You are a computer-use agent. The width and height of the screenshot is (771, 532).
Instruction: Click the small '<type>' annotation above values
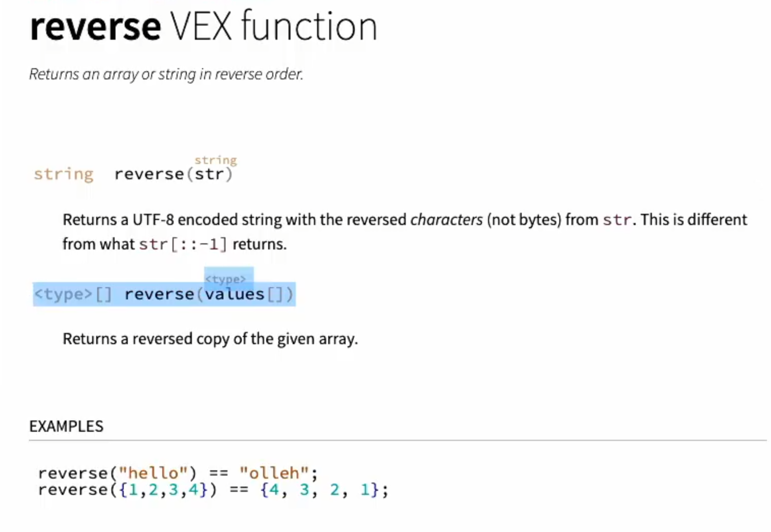click(x=225, y=279)
